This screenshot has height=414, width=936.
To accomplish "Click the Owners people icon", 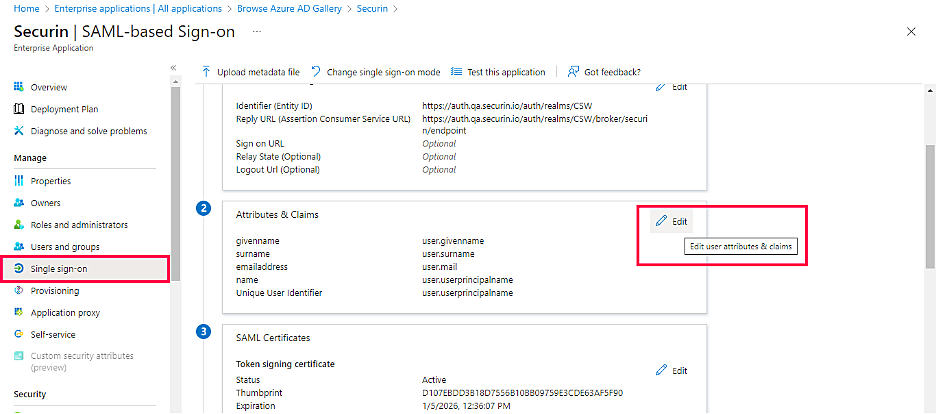I will pyautogui.click(x=19, y=203).
